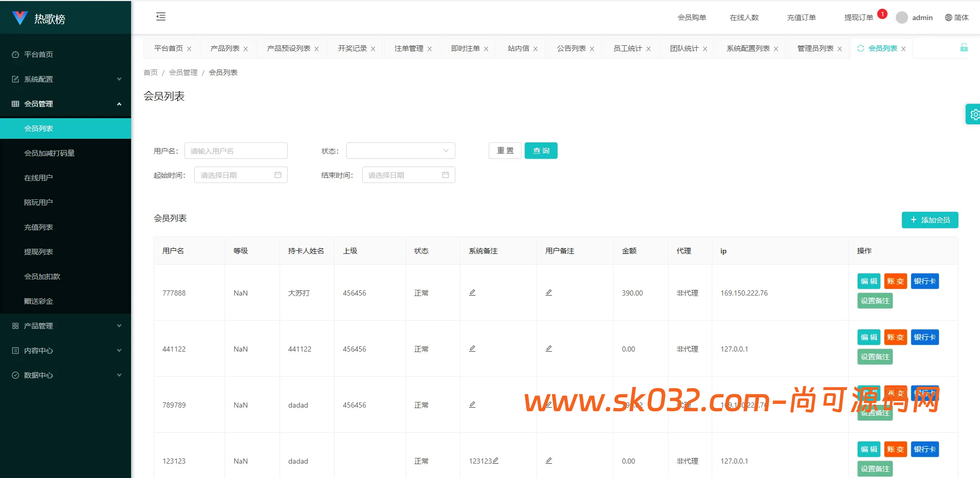Click the 添加会员 button
Viewport: 980px width, 478px height.
[x=930, y=220]
